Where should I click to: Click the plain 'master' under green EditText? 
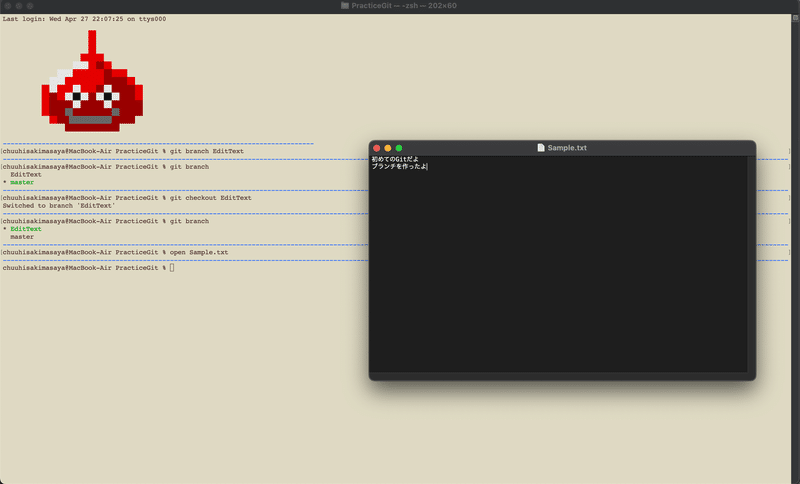[x=22, y=237]
